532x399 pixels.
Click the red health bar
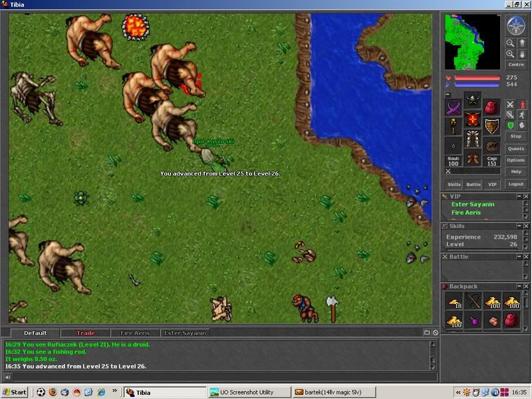coord(477,78)
